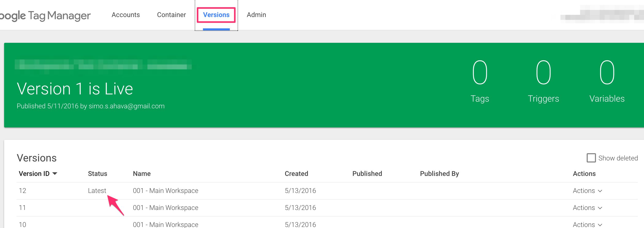Click the Created column header
644x228 pixels.
296,174
